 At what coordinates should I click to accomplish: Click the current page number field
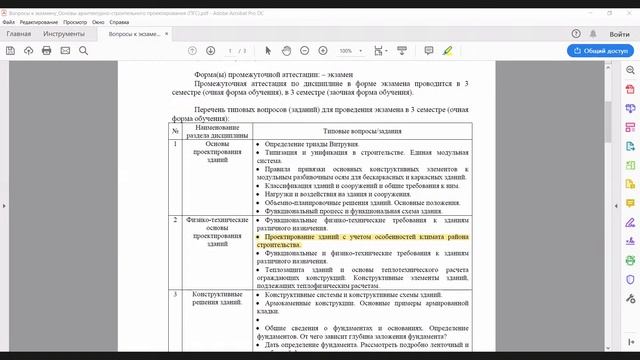pos(230,51)
